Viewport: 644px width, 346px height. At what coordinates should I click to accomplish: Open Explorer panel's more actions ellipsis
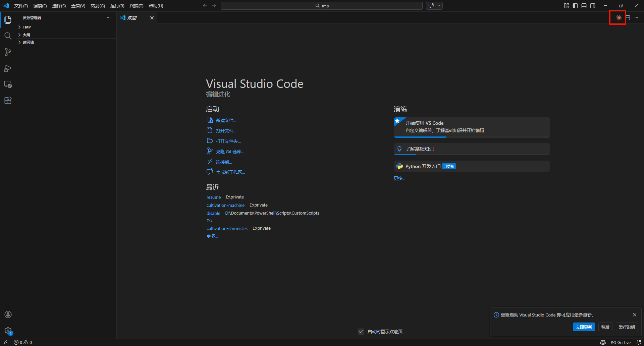click(109, 18)
